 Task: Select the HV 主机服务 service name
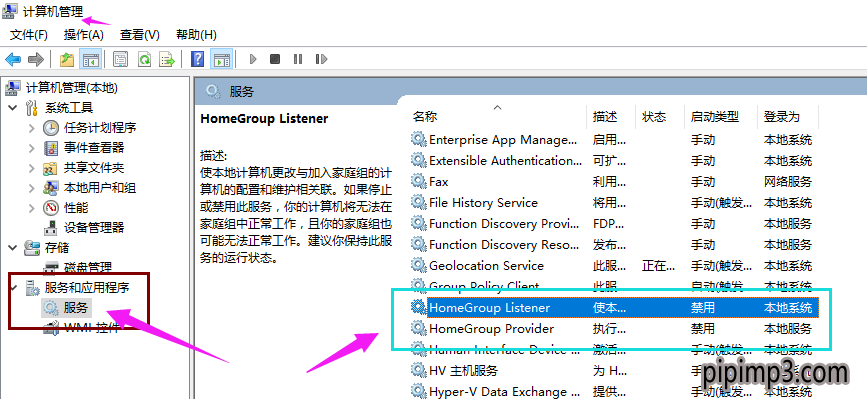click(463, 370)
